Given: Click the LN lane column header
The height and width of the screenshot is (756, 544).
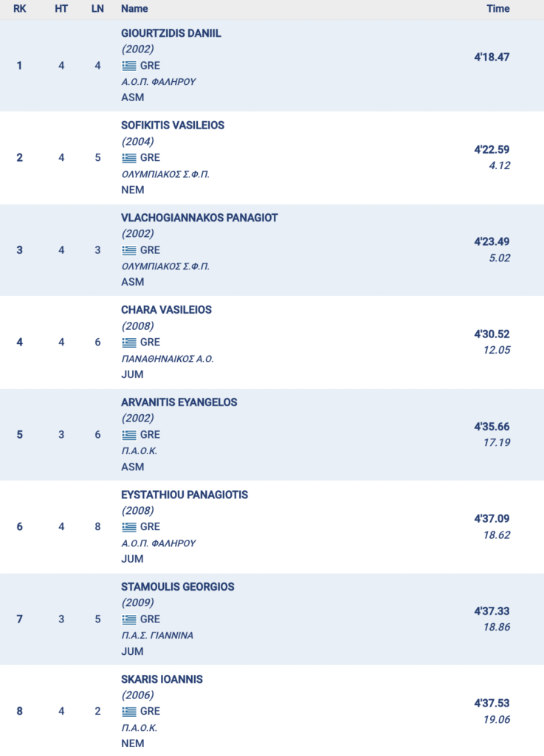Looking at the screenshot, I should point(97,9).
